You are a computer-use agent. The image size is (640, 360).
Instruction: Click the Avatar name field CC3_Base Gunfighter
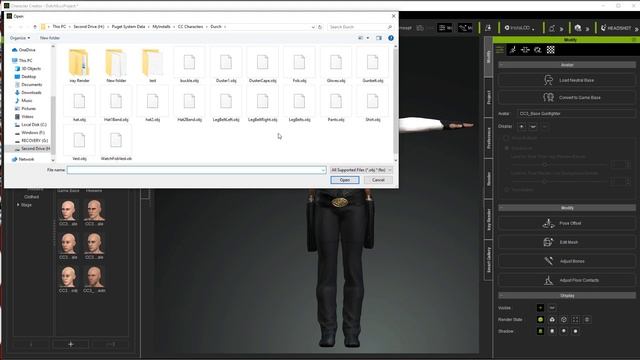click(x=576, y=113)
